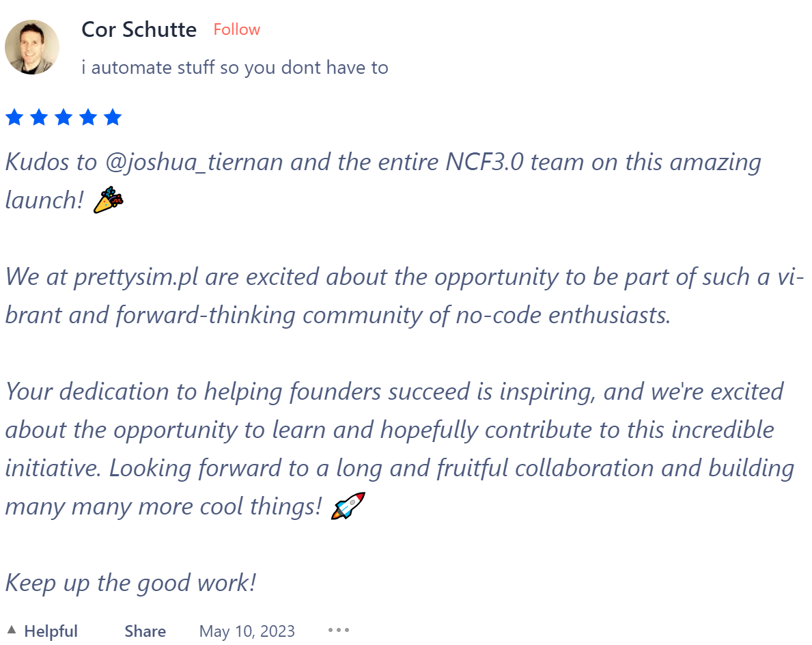This screenshot has height=645, width=812.
Task: Open the three-dot overflow menu
Action: (339, 630)
